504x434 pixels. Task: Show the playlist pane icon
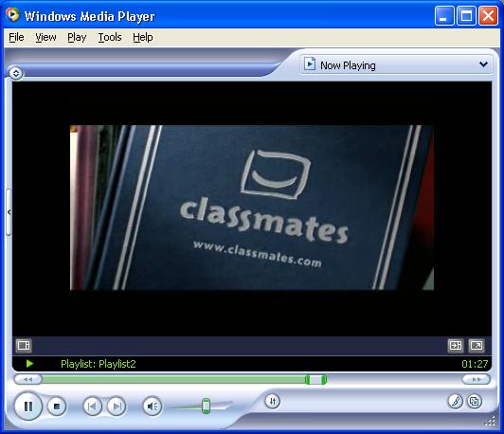pos(456,346)
